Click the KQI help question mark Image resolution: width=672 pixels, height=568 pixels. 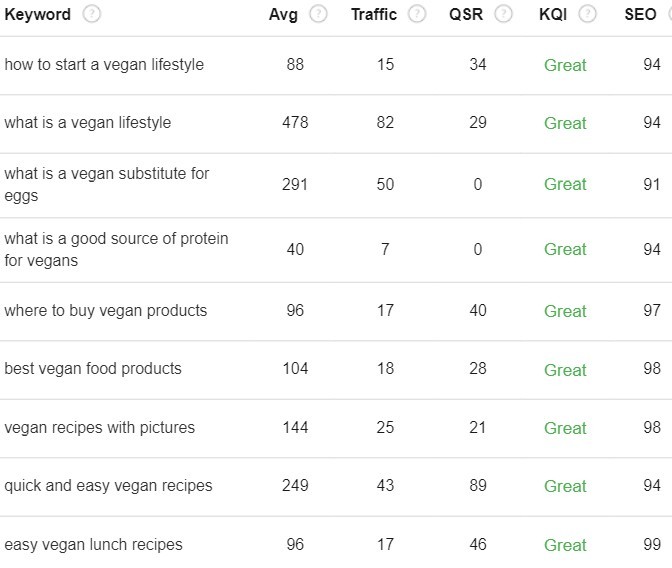tap(588, 14)
